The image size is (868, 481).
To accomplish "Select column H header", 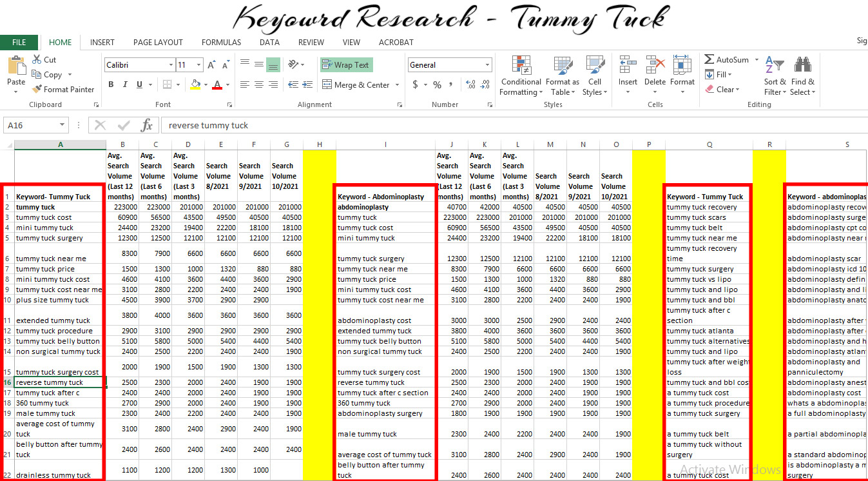I will 319,145.
